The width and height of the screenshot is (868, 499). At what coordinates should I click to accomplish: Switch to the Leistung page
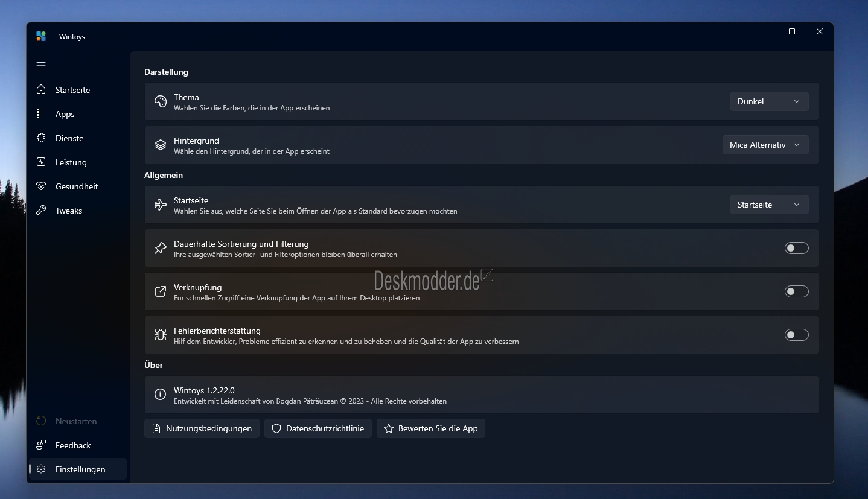pyautogui.click(x=78, y=162)
